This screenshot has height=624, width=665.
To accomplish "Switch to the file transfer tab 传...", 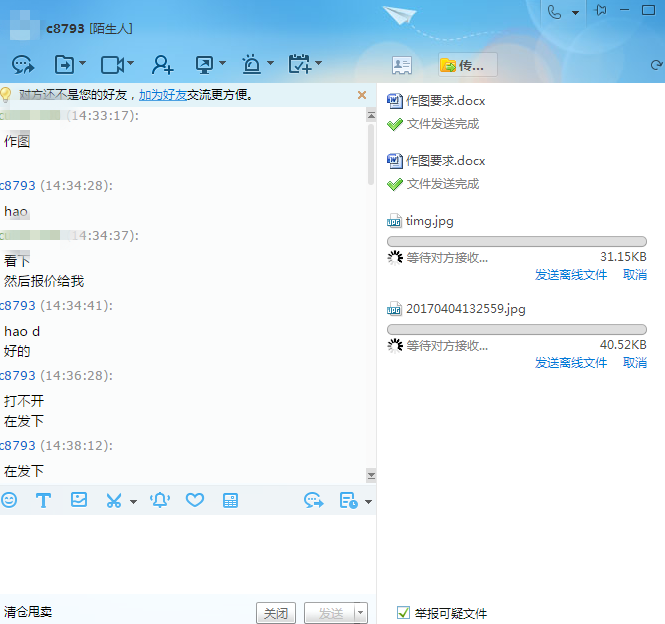I will pos(467,65).
